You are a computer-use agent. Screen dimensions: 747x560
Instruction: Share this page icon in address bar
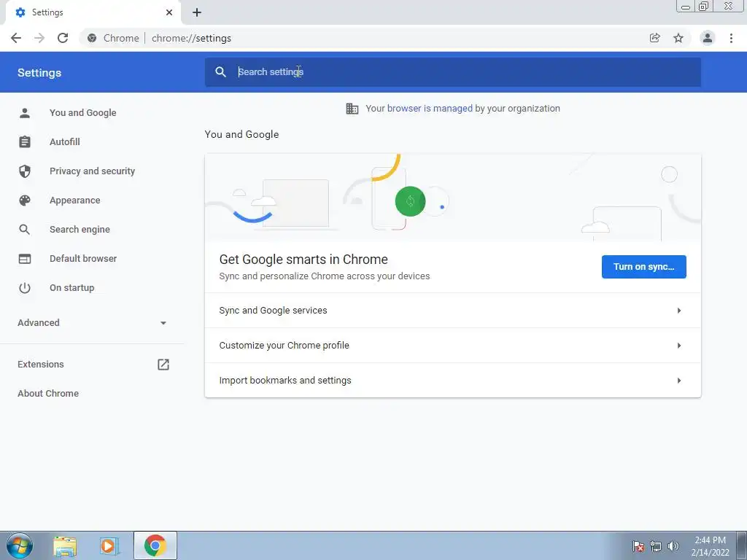pyautogui.click(x=655, y=38)
